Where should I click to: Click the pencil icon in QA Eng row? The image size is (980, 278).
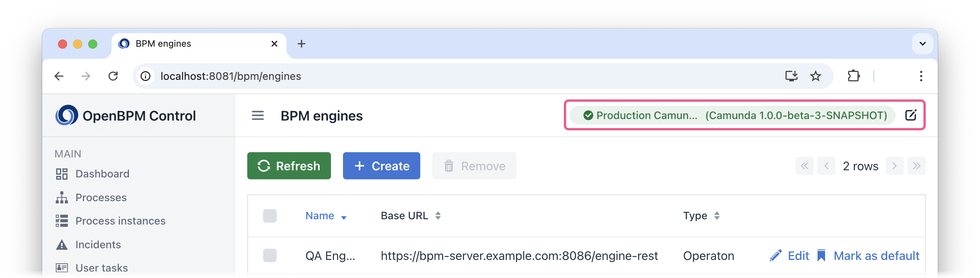(x=775, y=255)
